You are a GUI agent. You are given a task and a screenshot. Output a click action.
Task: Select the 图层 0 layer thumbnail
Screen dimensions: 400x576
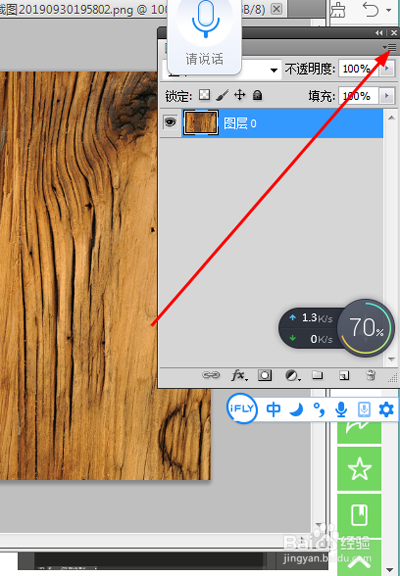(x=201, y=123)
